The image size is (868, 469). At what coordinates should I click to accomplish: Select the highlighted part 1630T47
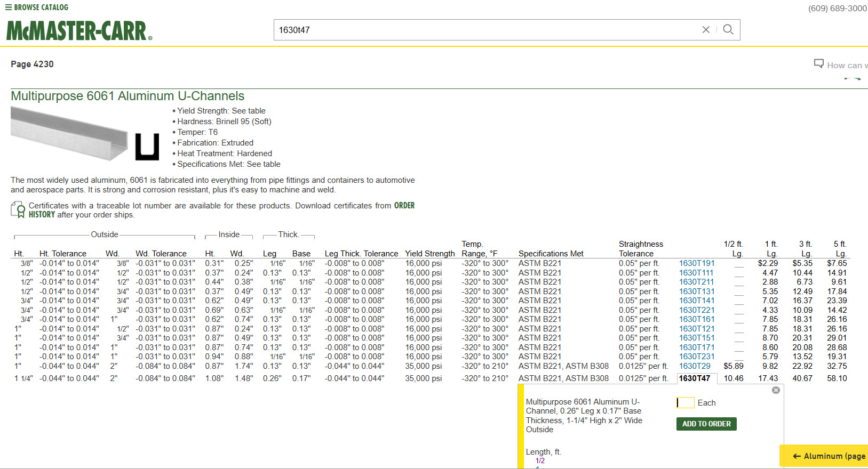click(x=695, y=378)
